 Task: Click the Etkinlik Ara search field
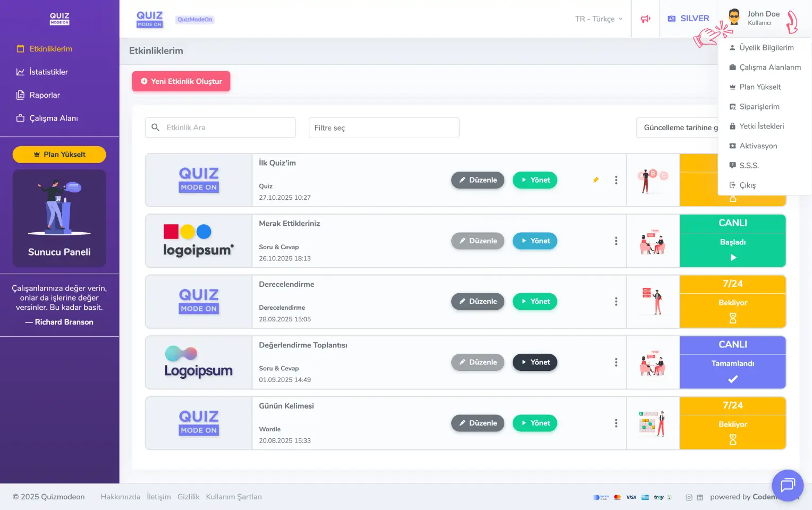pos(221,128)
